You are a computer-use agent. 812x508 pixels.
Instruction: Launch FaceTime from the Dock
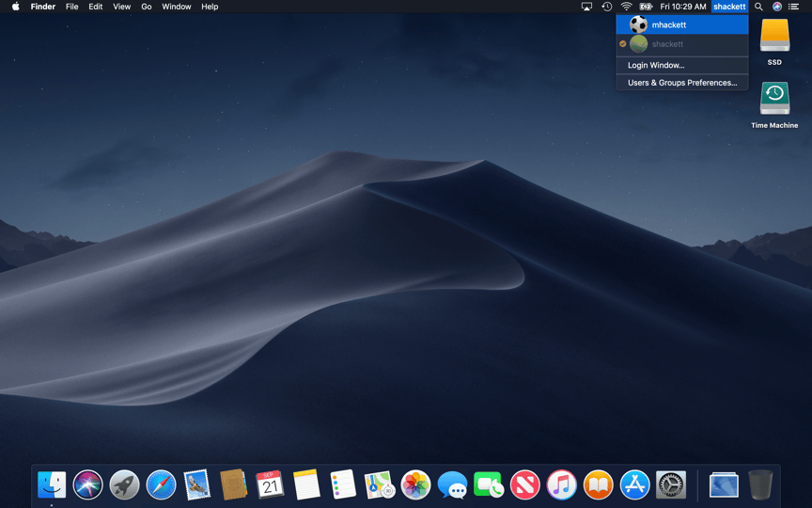pos(489,485)
